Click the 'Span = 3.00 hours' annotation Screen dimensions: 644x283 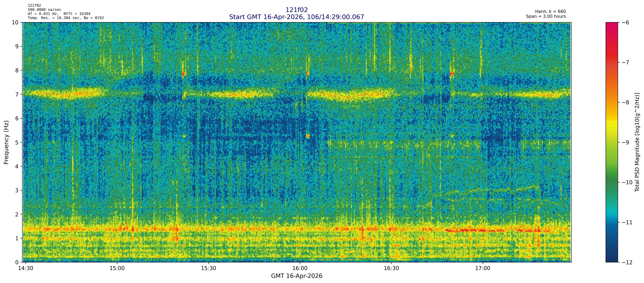[x=546, y=17]
